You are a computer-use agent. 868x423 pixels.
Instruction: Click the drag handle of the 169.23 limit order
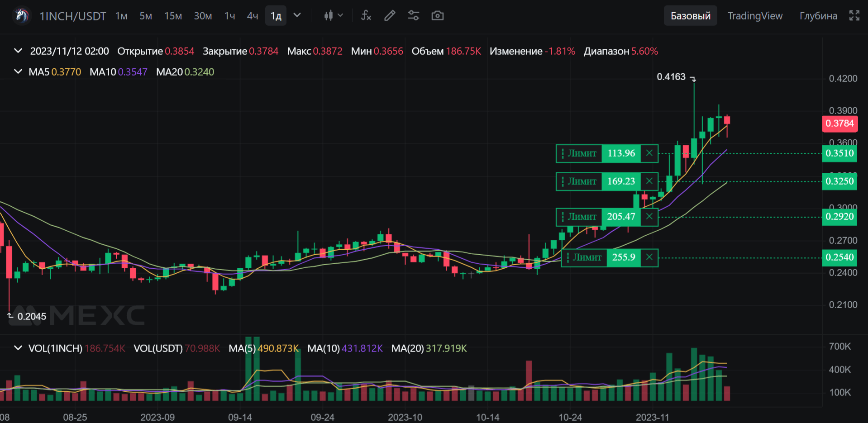coord(563,181)
